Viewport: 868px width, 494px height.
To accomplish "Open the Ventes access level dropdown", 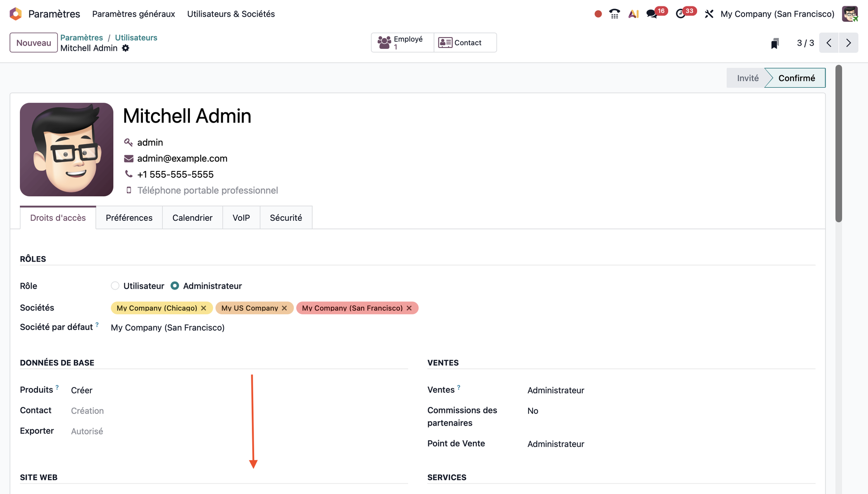I will (x=556, y=390).
